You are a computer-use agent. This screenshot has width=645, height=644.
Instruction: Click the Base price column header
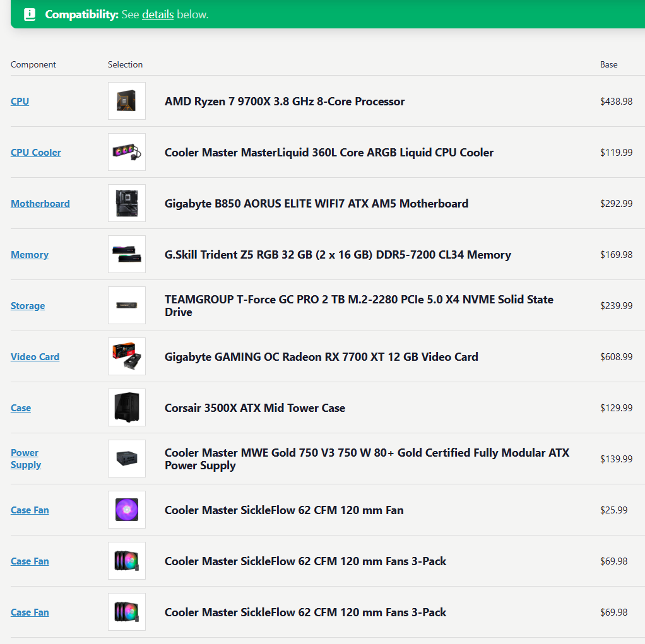609,64
